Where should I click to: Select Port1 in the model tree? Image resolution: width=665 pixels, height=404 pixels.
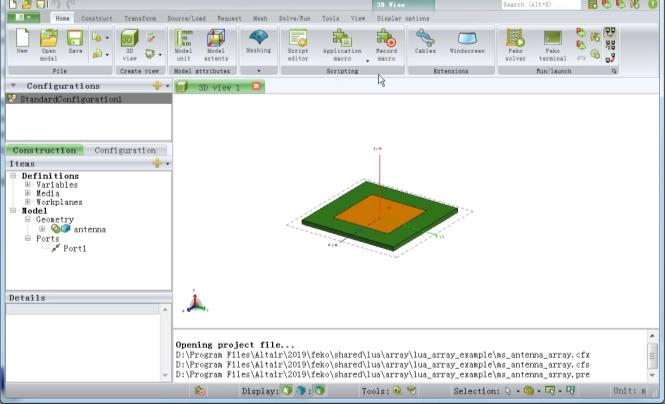[x=74, y=248]
